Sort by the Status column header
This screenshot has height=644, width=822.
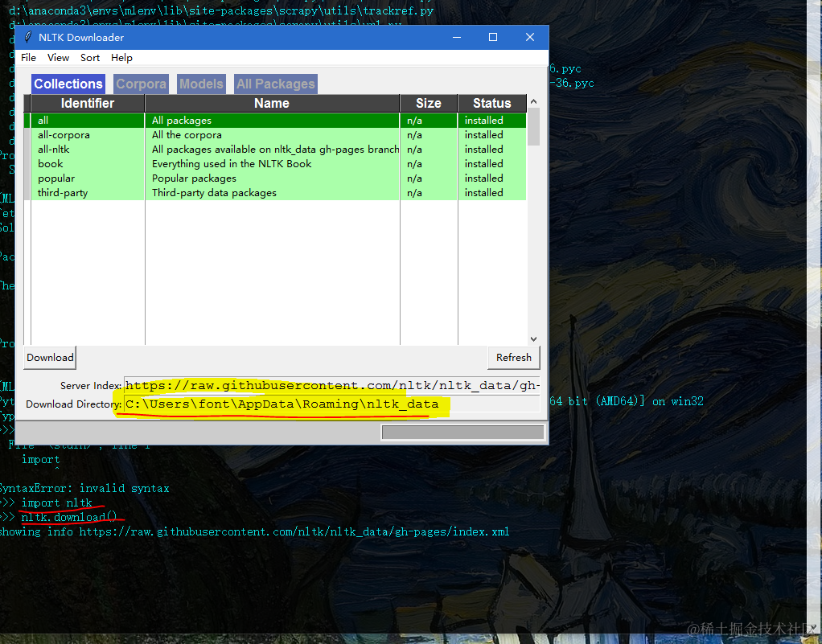[x=491, y=103]
